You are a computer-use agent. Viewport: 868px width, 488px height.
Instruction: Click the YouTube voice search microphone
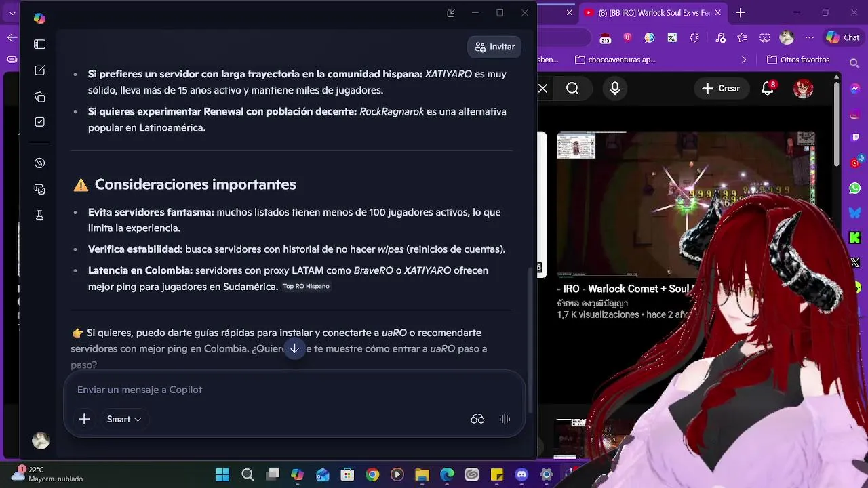pyautogui.click(x=615, y=89)
